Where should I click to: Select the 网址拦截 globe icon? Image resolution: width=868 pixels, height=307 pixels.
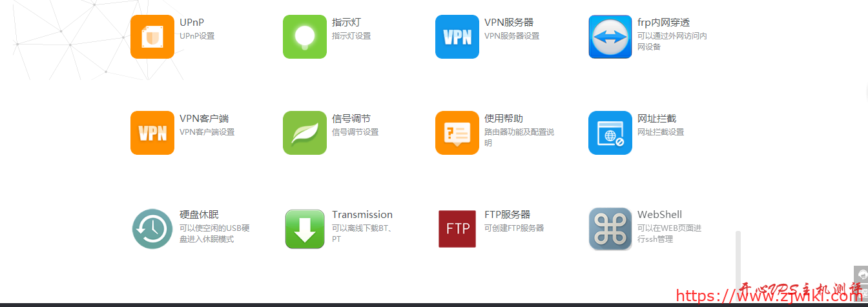point(610,133)
